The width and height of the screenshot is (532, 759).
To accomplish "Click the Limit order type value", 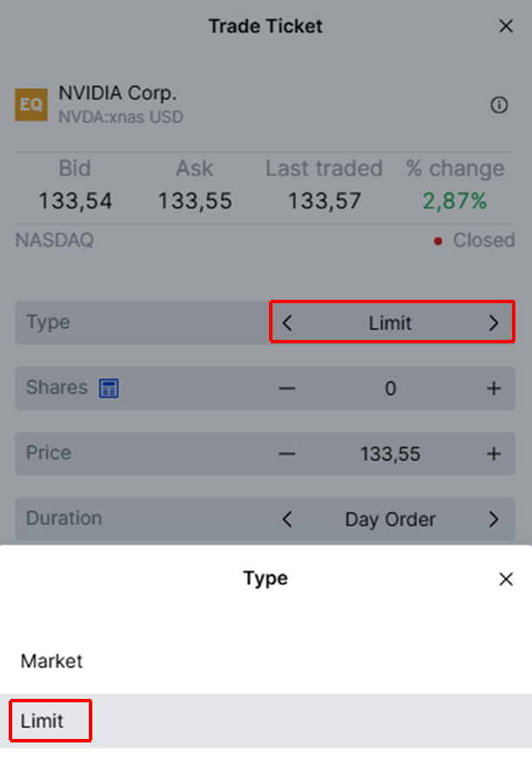I will click(390, 323).
